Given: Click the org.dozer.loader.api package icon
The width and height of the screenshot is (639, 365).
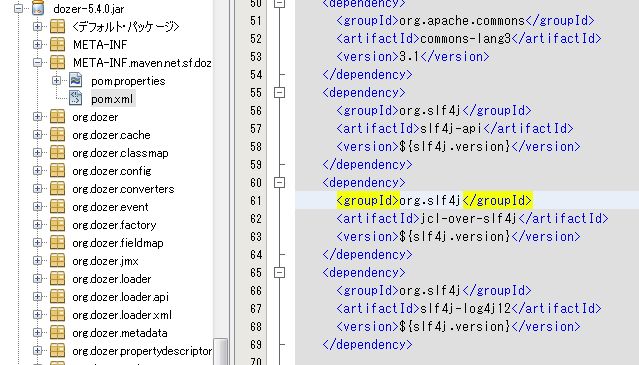Looking at the screenshot, I should point(57,297).
